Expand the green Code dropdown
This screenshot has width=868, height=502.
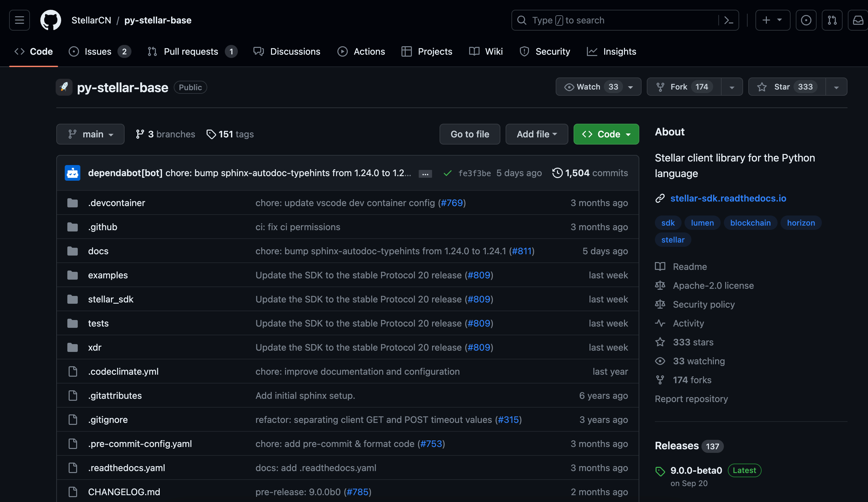click(606, 134)
